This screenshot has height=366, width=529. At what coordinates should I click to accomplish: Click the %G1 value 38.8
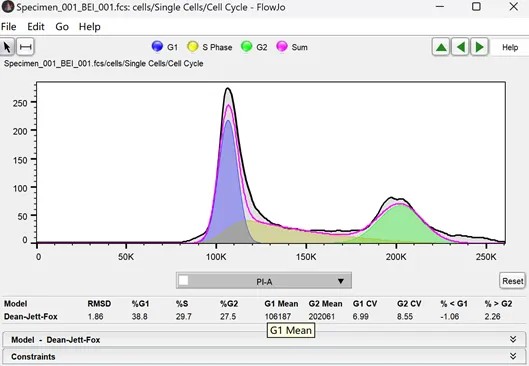pyautogui.click(x=139, y=316)
